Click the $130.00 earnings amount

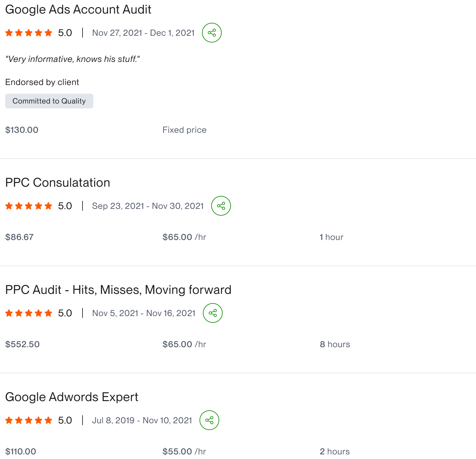tap(22, 130)
